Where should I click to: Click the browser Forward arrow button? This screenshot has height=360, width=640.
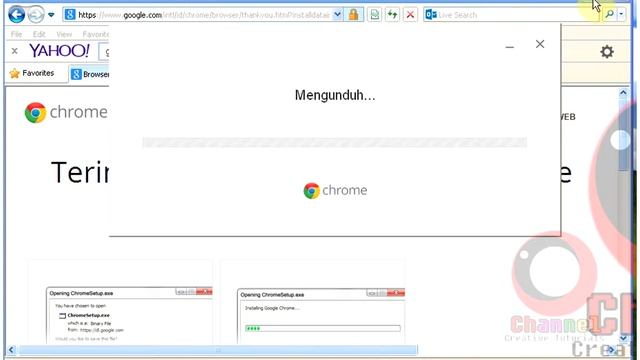tap(36, 15)
